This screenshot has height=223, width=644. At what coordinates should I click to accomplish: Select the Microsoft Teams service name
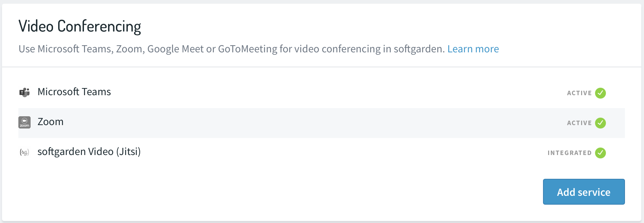pos(74,92)
